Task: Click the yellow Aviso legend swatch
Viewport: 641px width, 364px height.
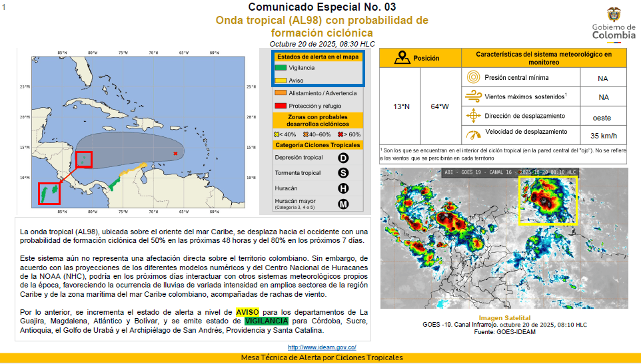Action: [x=281, y=80]
